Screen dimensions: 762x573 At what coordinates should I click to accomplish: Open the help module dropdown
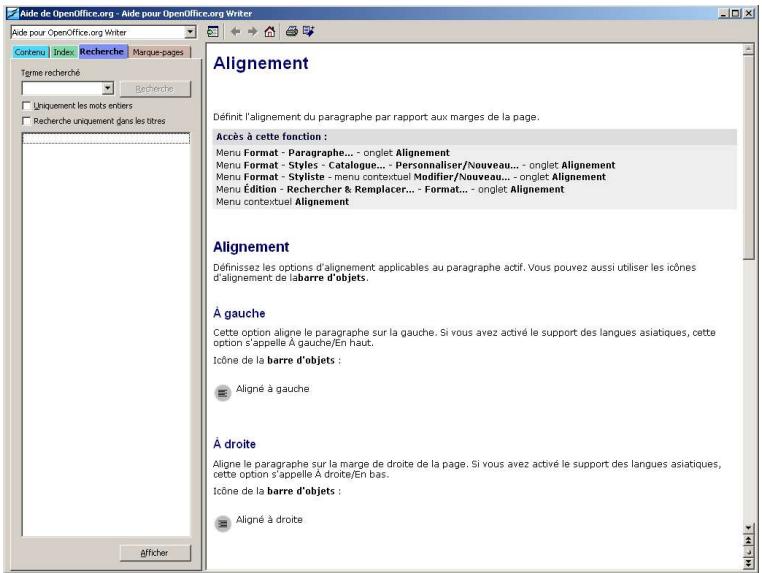[x=190, y=32]
